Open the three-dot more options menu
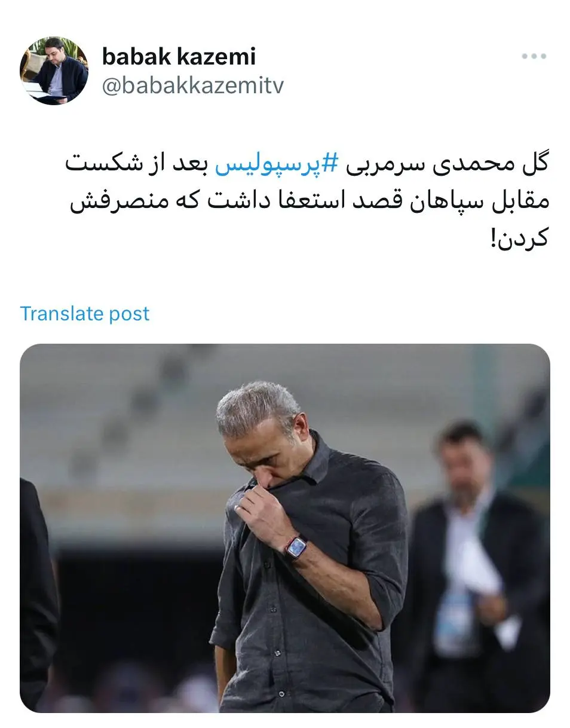This screenshot has width=570, height=728. tap(534, 57)
